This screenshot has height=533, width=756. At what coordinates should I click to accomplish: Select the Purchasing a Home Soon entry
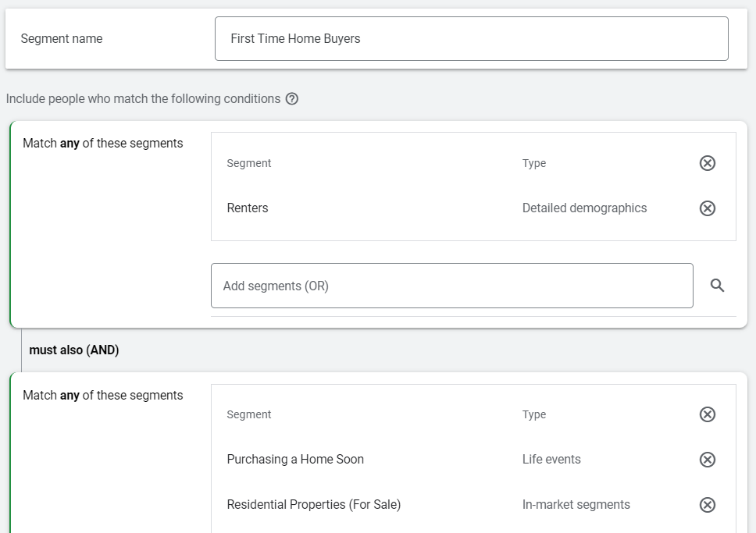click(x=295, y=460)
